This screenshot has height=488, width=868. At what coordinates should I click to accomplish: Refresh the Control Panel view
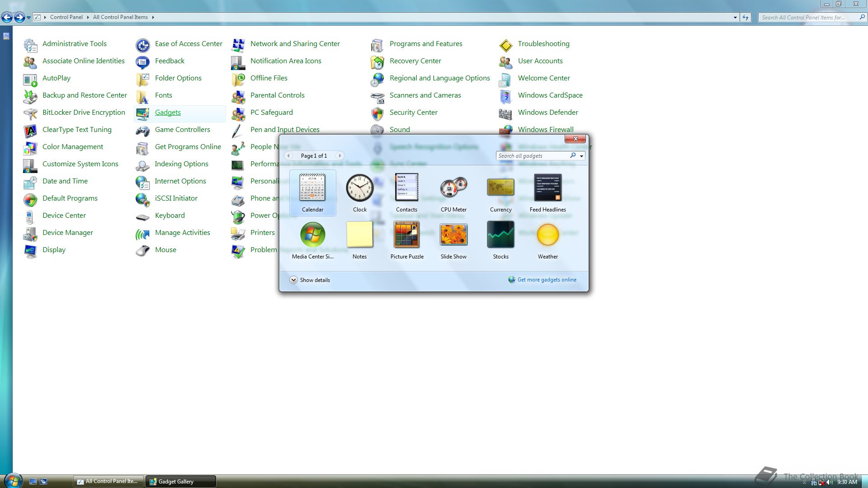745,18
